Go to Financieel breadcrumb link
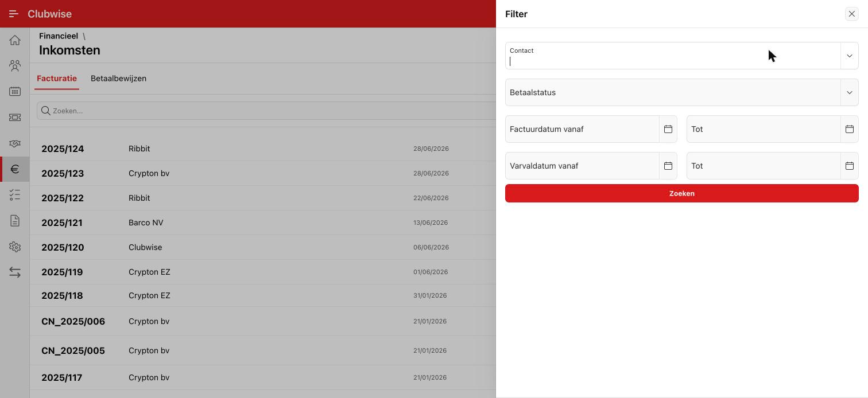868x398 pixels. pos(59,36)
